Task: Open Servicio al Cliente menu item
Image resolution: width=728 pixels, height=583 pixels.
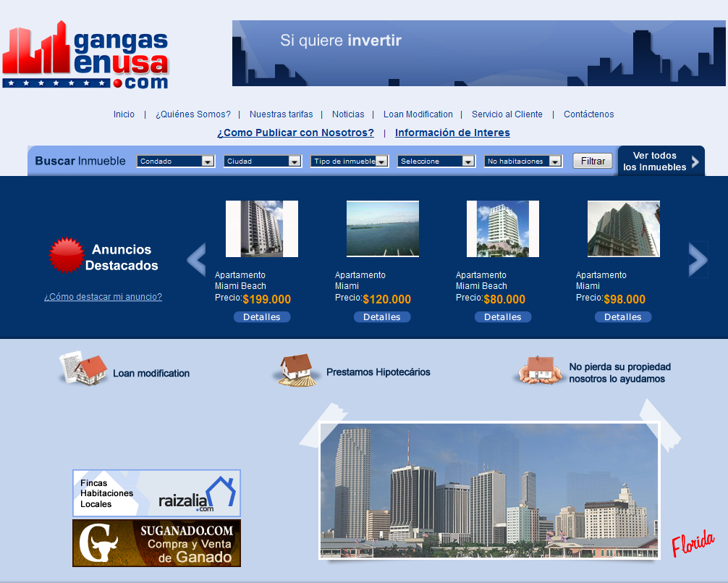Action: coord(507,114)
